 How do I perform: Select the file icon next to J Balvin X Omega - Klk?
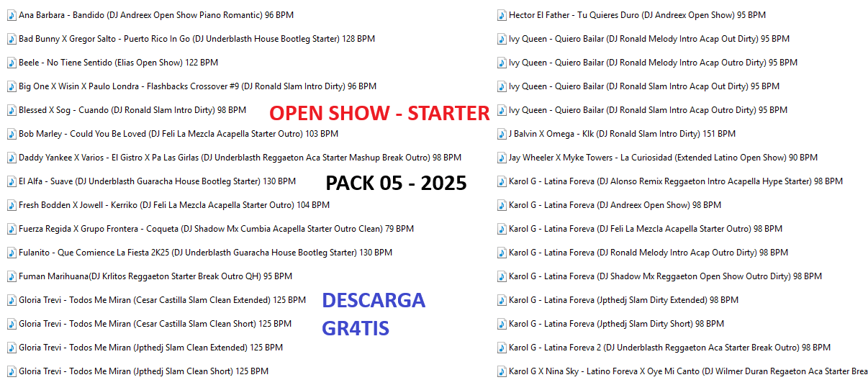coord(502,134)
